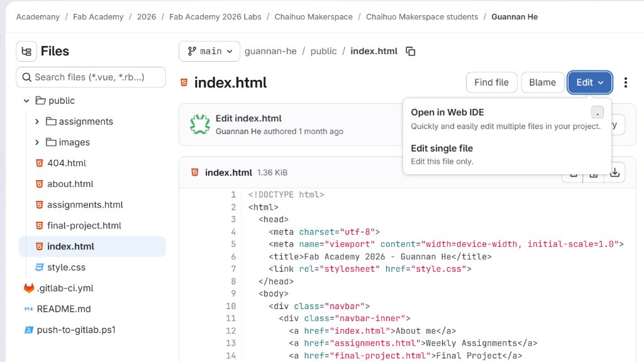Click line number 10 in code

231,306
